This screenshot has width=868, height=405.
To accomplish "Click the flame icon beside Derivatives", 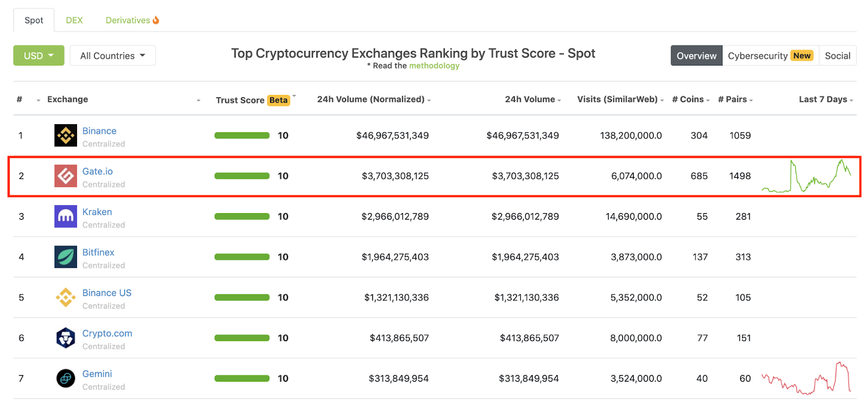I will [x=156, y=20].
